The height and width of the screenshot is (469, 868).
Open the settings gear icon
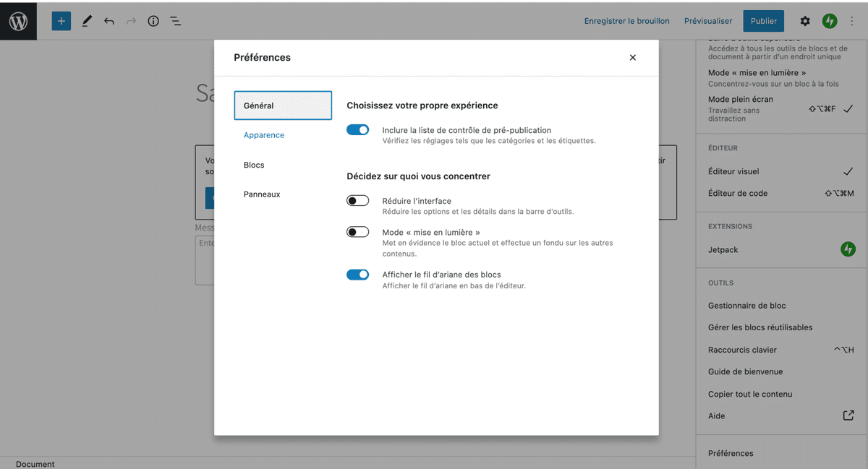[805, 21]
